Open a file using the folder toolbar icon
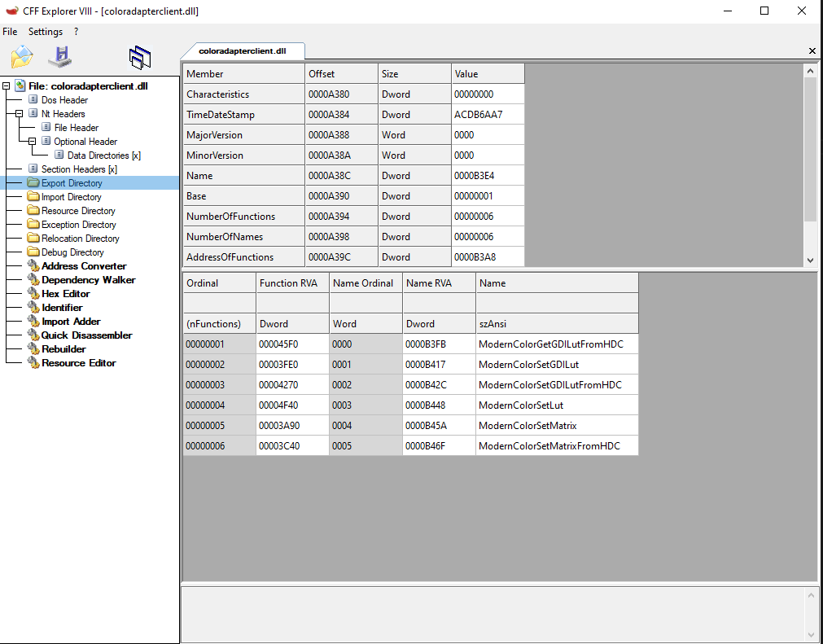This screenshot has width=823, height=644. (21, 56)
